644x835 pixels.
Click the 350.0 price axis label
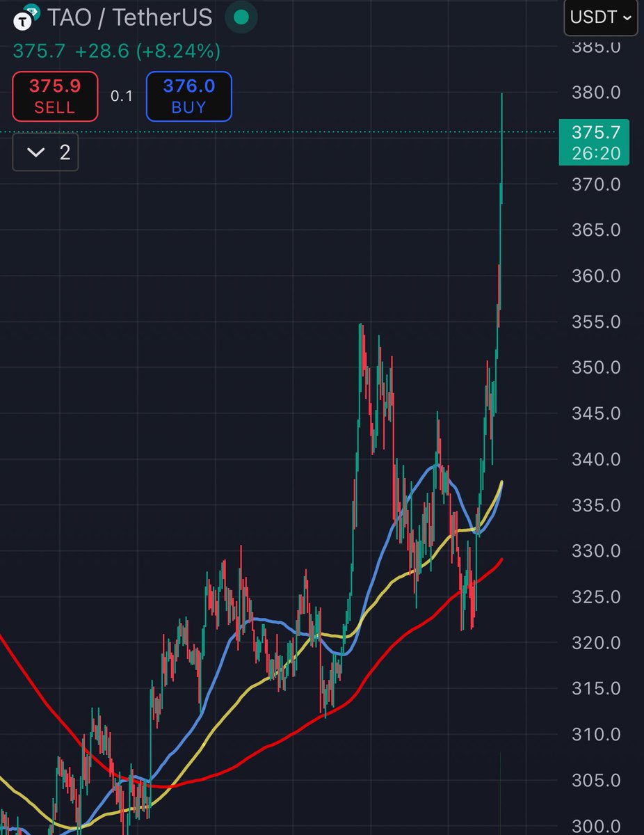click(595, 367)
